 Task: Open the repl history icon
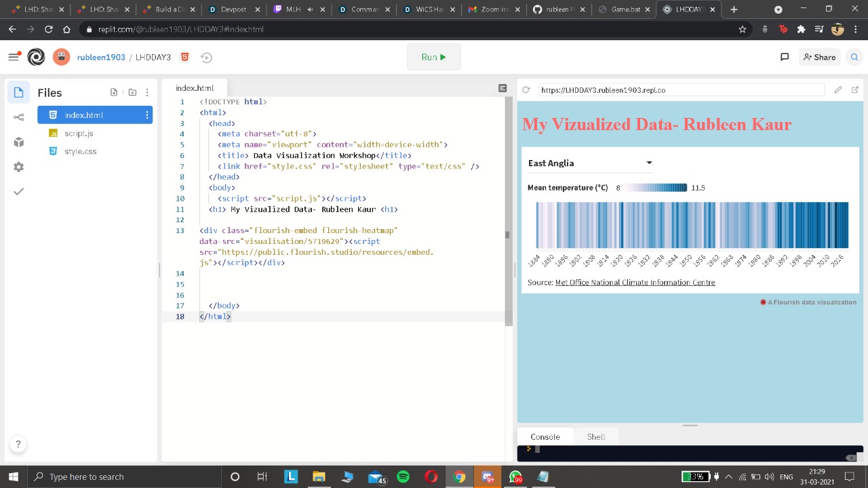[207, 58]
